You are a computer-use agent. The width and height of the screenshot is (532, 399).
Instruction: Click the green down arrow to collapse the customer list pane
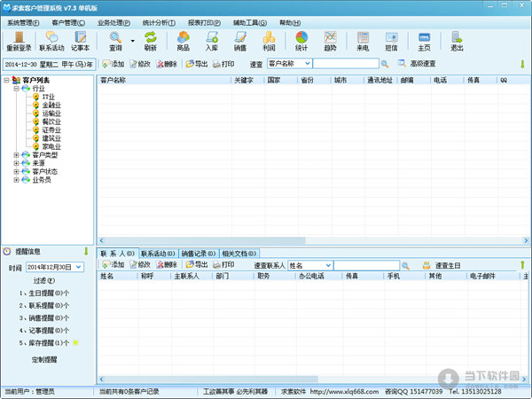[522, 64]
